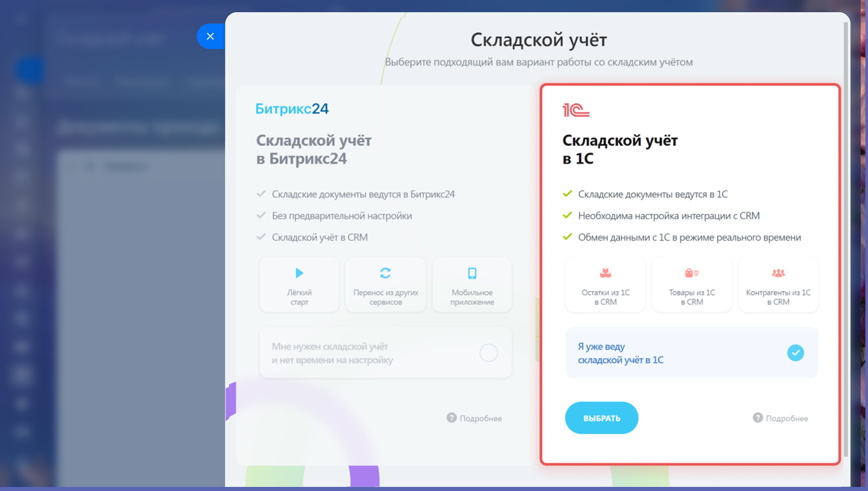Click checkmark beside Без предварительной настройки
Image resolution: width=868 pixels, height=491 pixels.
261,215
